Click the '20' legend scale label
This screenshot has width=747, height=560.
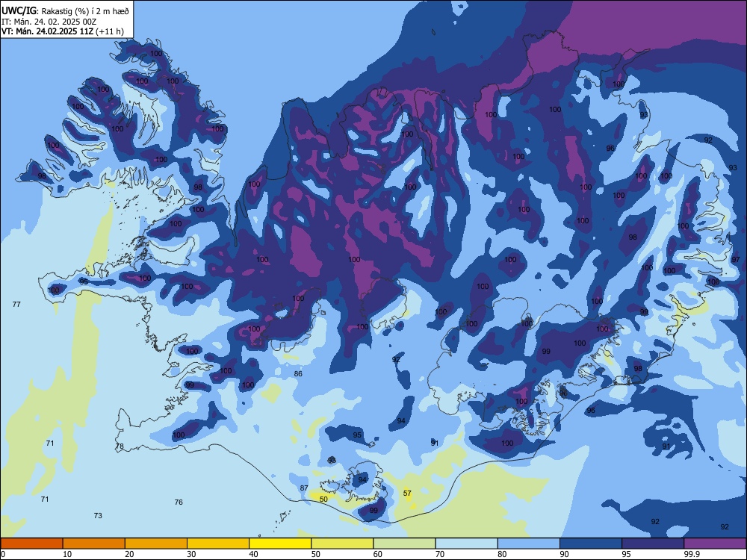[x=129, y=554]
